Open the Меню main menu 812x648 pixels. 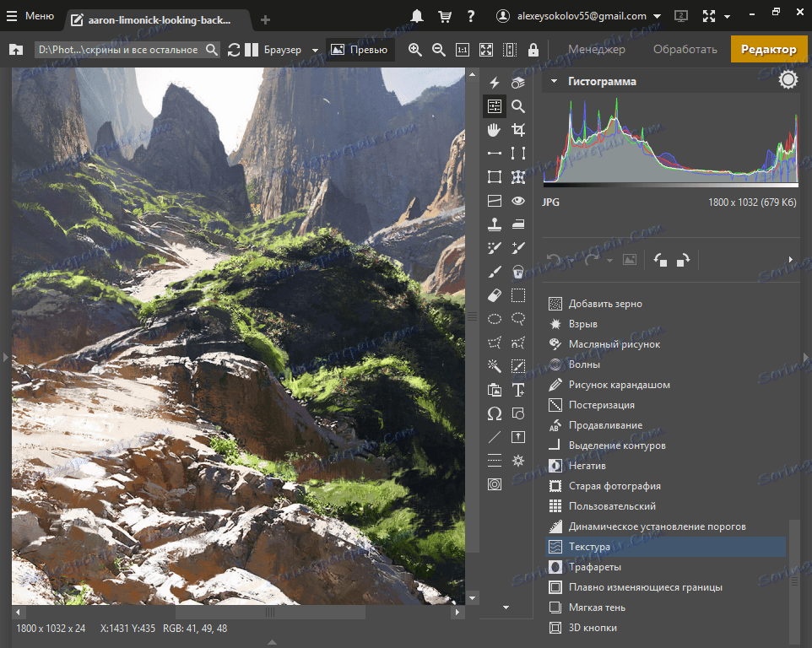(x=31, y=16)
